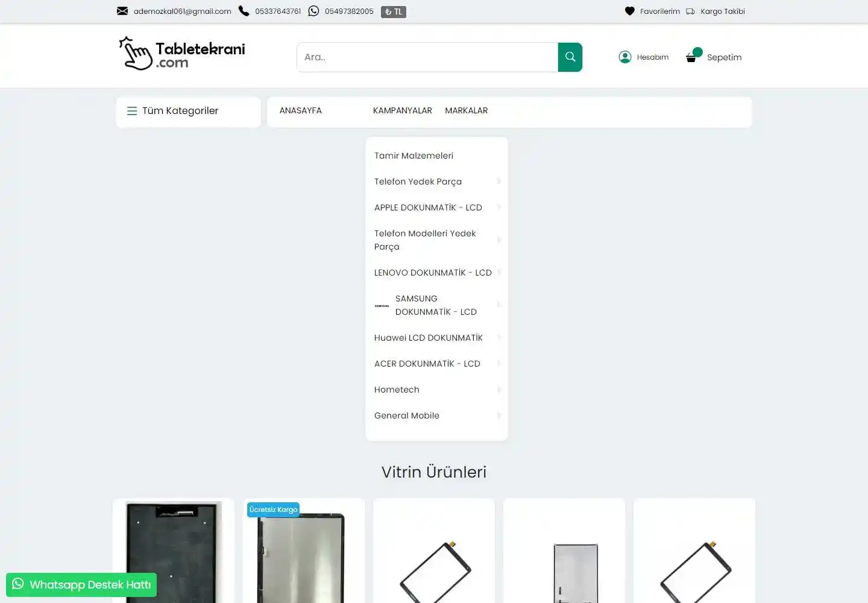This screenshot has height=603, width=868.
Task: Click the Whatsapp Destek Hattı button
Action: pyautogui.click(x=81, y=584)
